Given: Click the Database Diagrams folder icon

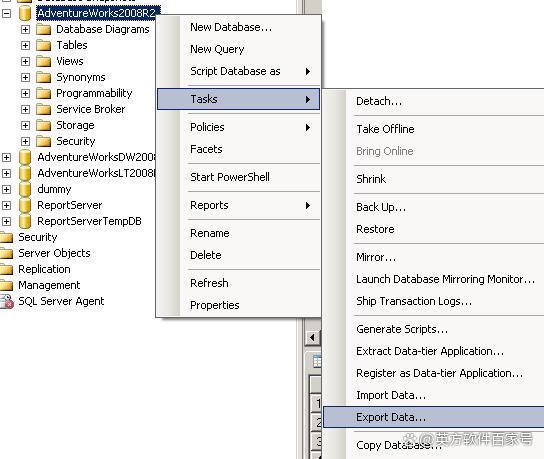Looking at the screenshot, I should click(44, 29).
